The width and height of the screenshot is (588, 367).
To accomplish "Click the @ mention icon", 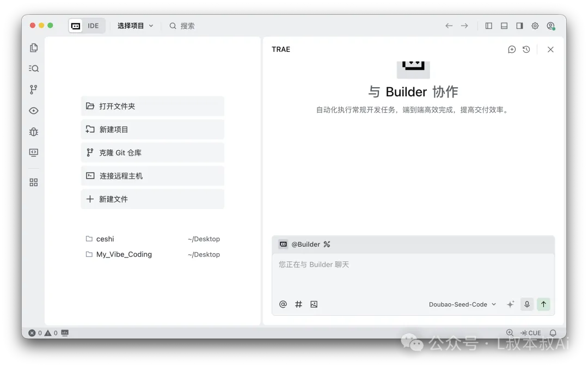I will click(283, 304).
